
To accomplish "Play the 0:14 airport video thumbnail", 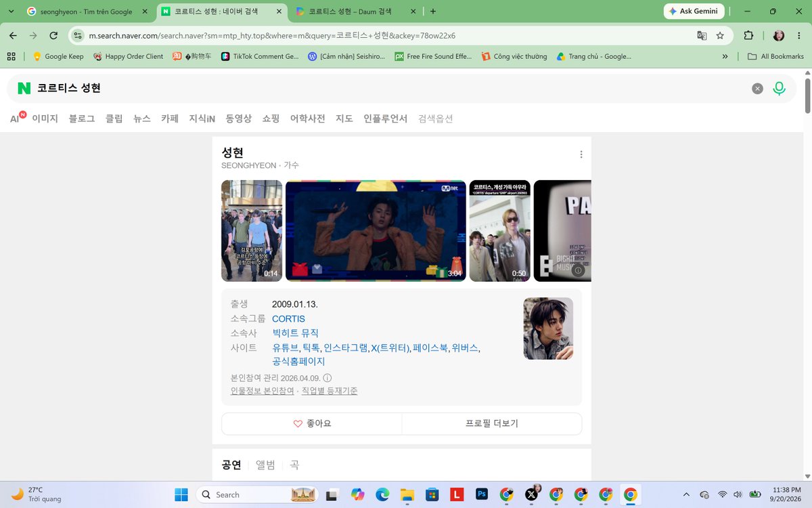I will tap(252, 231).
